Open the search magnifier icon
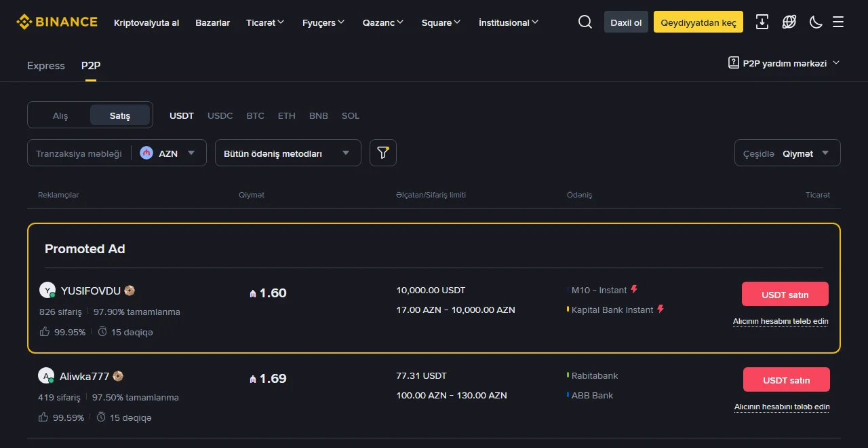This screenshot has width=868, height=448. [585, 22]
